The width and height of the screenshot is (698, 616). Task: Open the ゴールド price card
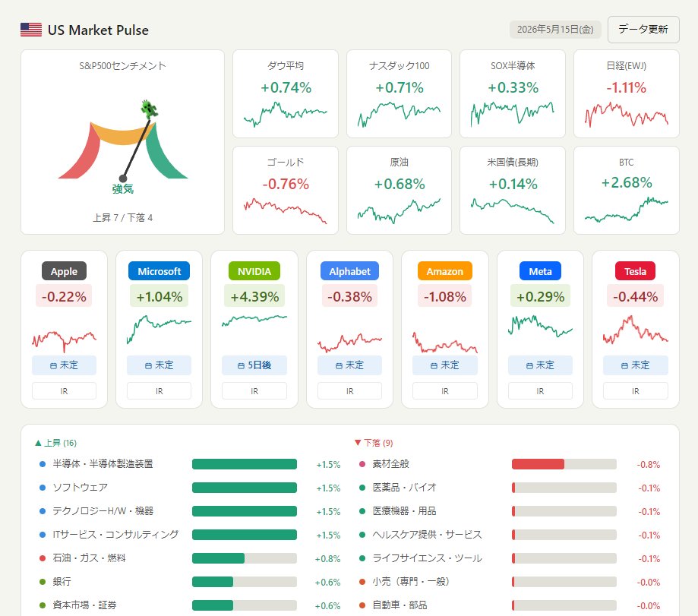tap(286, 191)
